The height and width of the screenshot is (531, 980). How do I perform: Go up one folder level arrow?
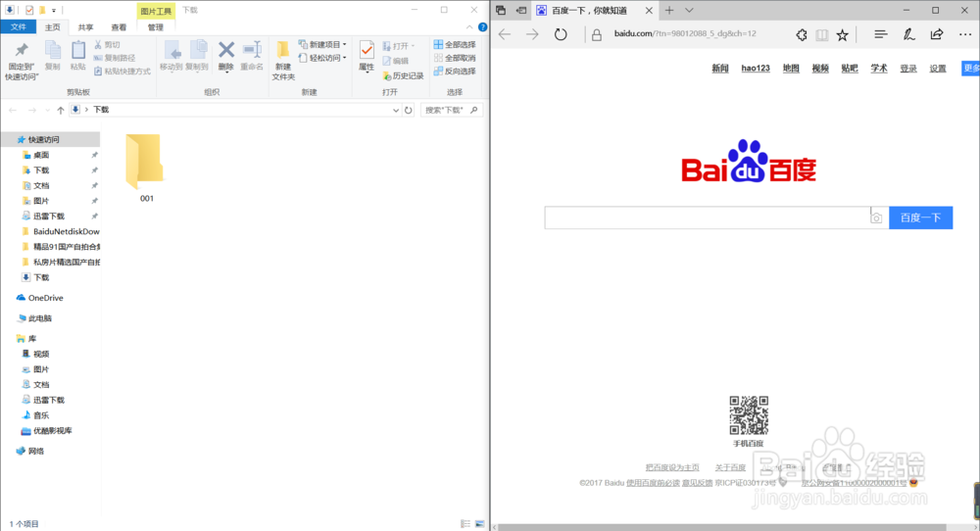(x=61, y=110)
